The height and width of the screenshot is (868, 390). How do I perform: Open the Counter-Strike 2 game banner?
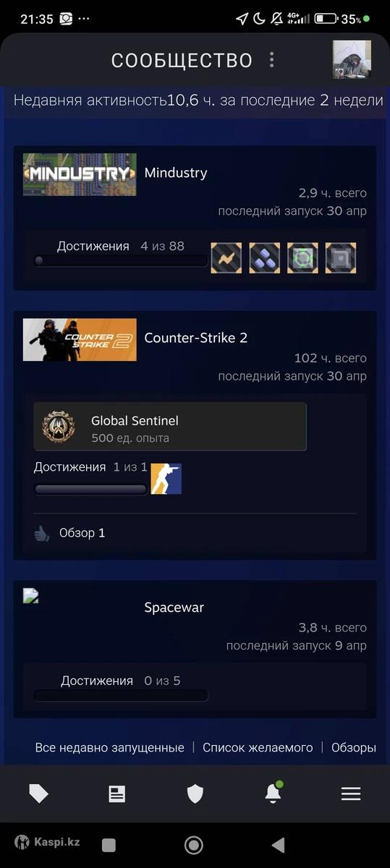[80, 339]
